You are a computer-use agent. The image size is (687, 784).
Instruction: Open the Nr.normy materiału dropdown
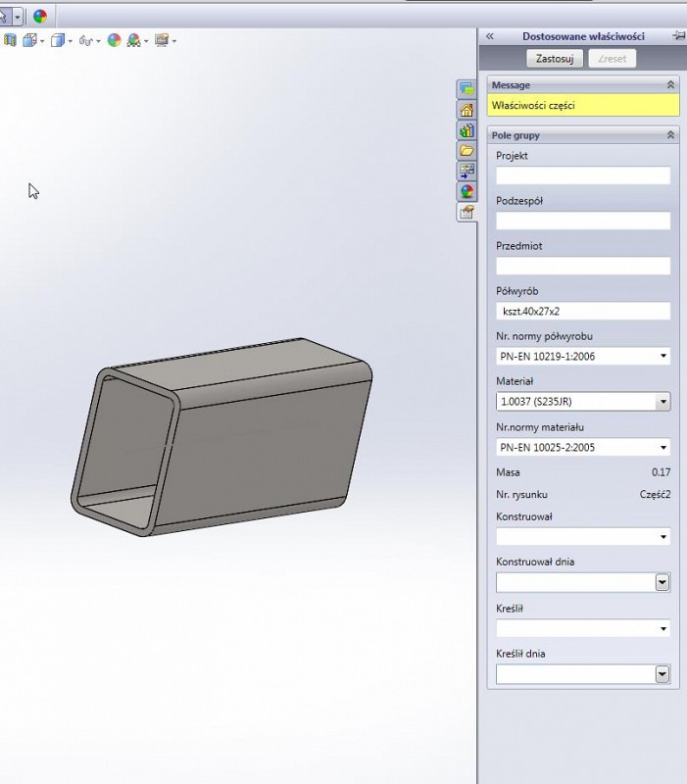click(x=663, y=447)
